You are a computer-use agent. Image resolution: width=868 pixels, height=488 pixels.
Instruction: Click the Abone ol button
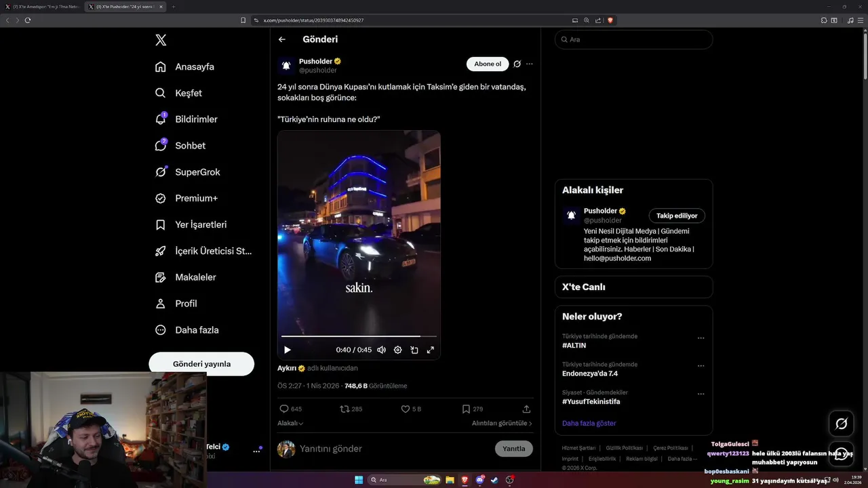click(x=488, y=64)
